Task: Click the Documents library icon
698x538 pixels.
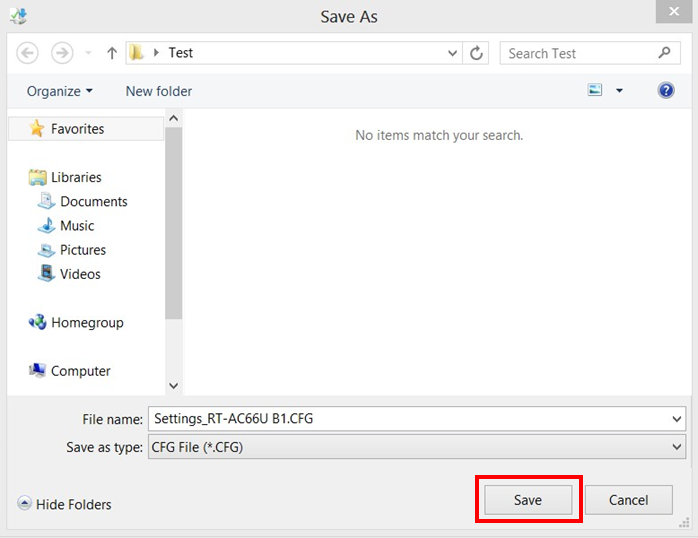Action: [x=46, y=201]
